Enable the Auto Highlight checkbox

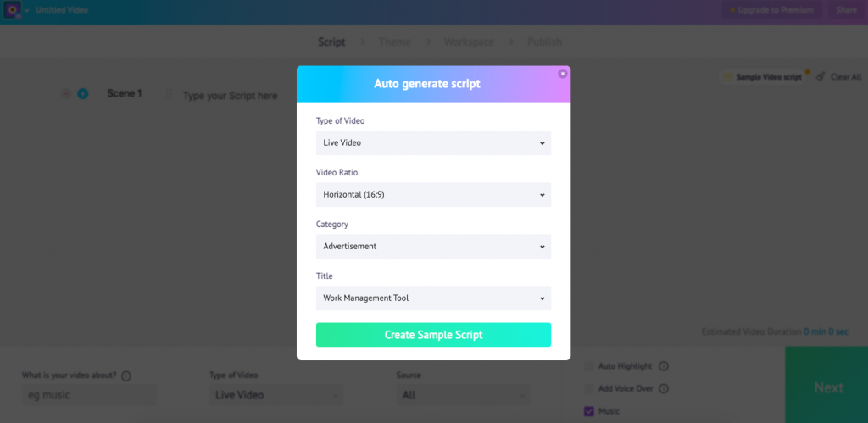tap(589, 366)
